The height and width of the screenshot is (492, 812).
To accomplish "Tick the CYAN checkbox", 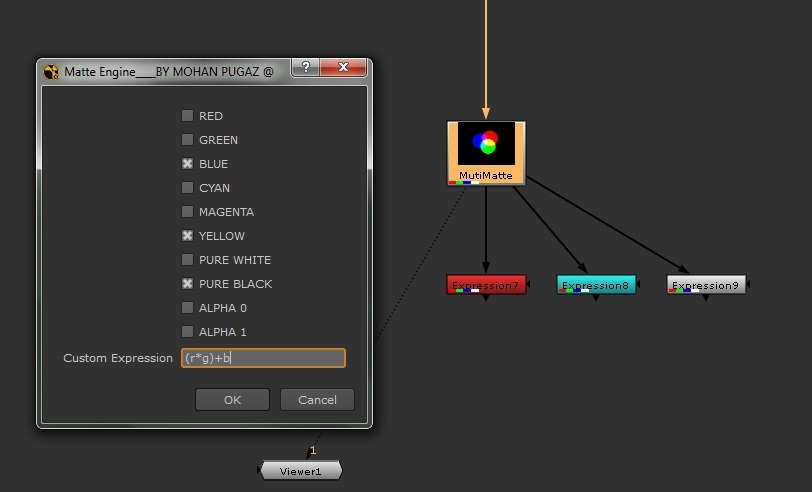I will coord(187,188).
